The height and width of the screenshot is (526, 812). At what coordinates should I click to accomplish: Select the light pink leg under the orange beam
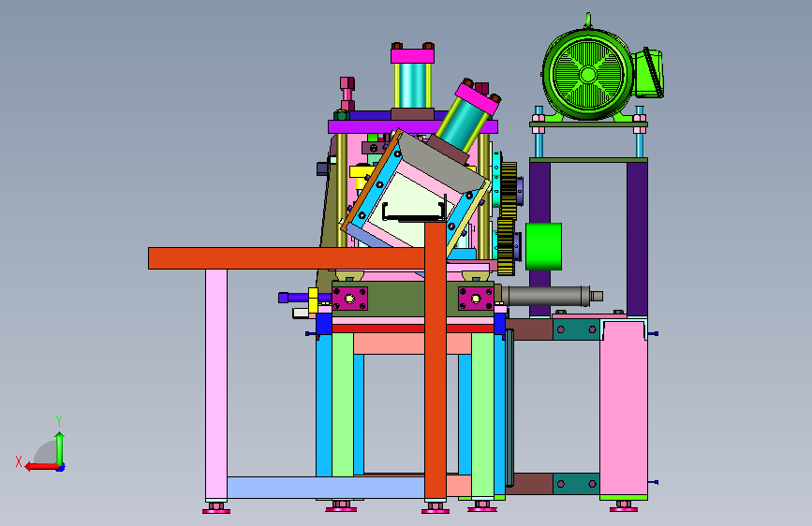[x=216, y=384]
